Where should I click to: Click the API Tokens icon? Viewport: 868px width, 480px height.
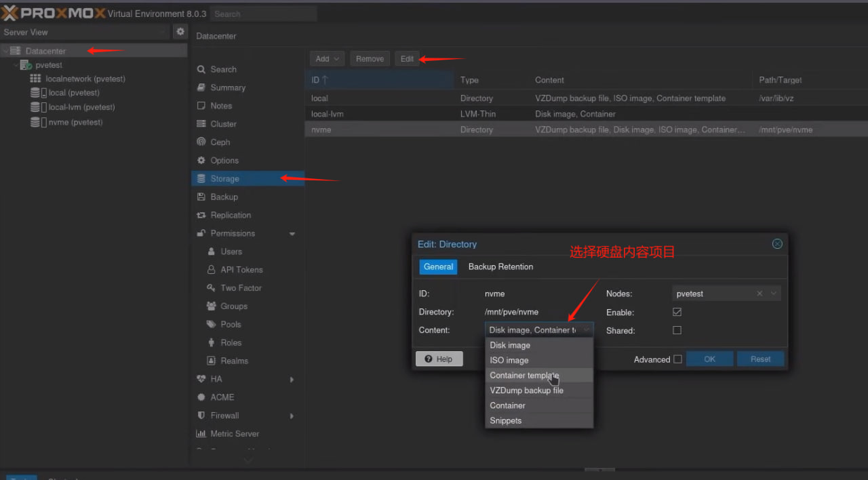pos(212,270)
